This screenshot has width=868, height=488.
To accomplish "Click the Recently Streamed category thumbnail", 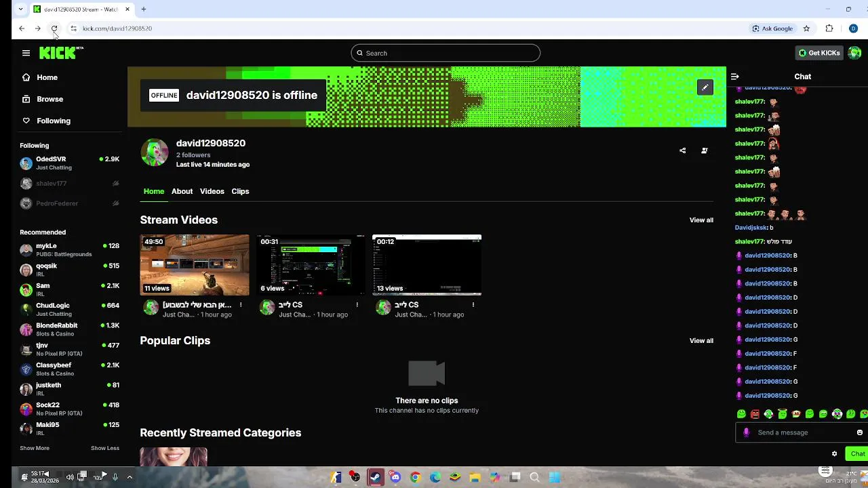I will [174, 457].
